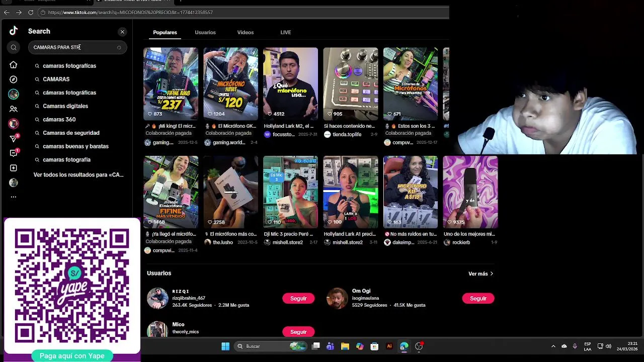Open the Friends people icon
644x362 pixels.
pos(14,109)
